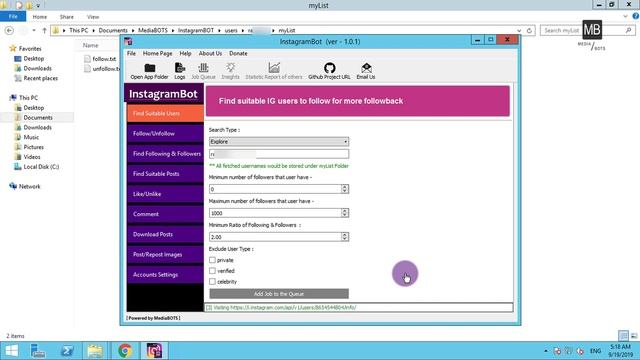The height and width of the screenshot is (360, 640).
Task: Click the Windows Start button
Action: tap(11, 351)
